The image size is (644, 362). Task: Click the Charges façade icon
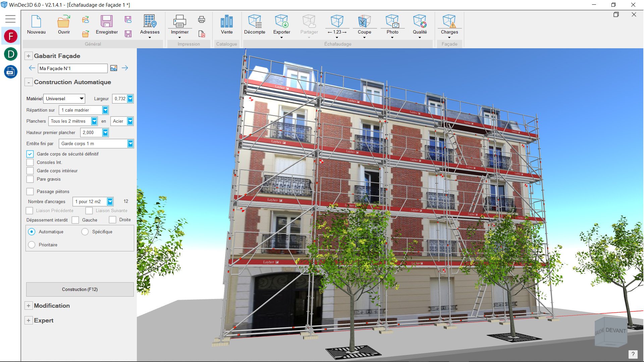[x=449, y=21]
